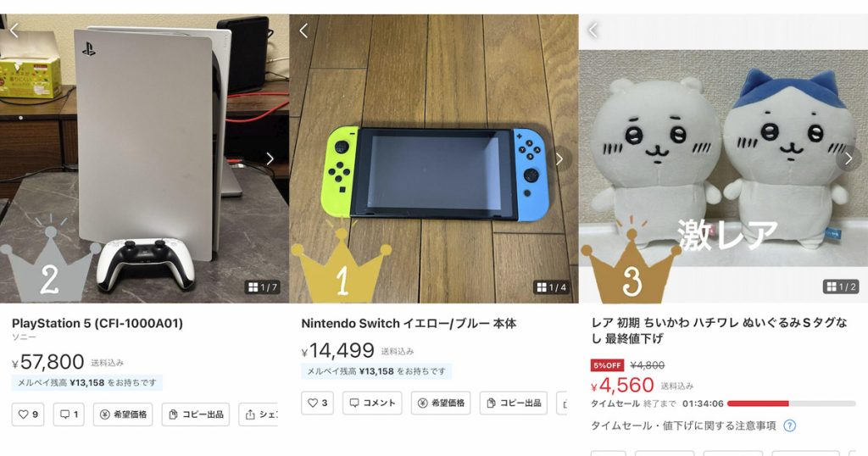Go back from the Nintendo Switch listing
Viewport: 868px width, 456px height.
pyautogui.click(x=303, y=31)
